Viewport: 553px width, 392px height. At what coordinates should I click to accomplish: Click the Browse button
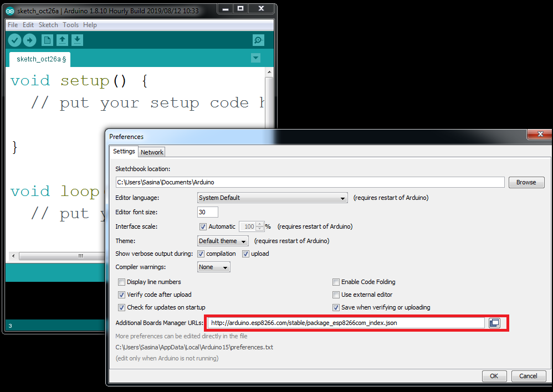[526, 182]
